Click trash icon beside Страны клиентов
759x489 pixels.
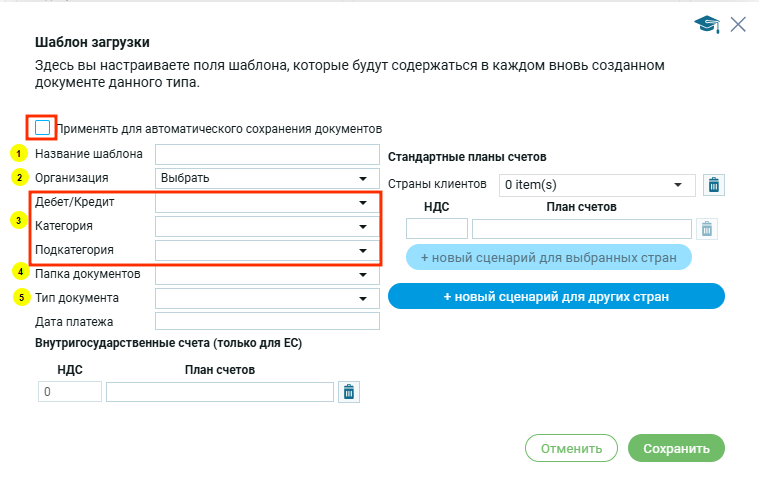click(x=714, y=185)
